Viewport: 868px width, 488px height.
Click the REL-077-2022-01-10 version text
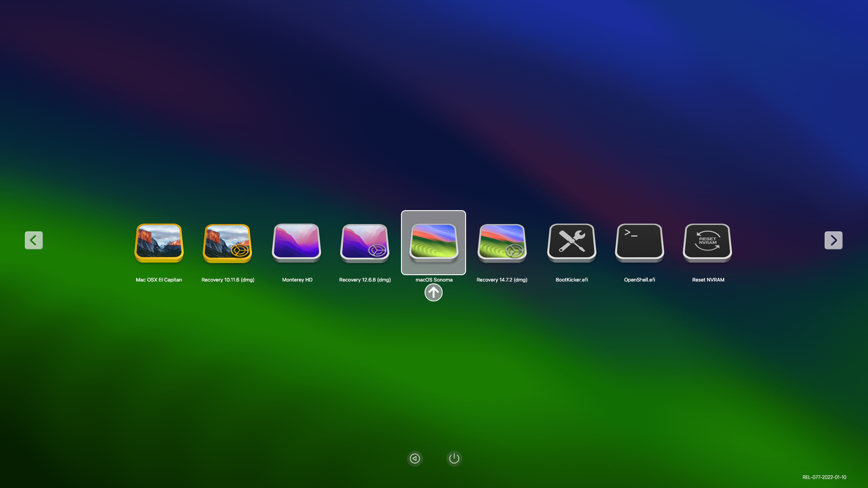[x=824, y=477]
